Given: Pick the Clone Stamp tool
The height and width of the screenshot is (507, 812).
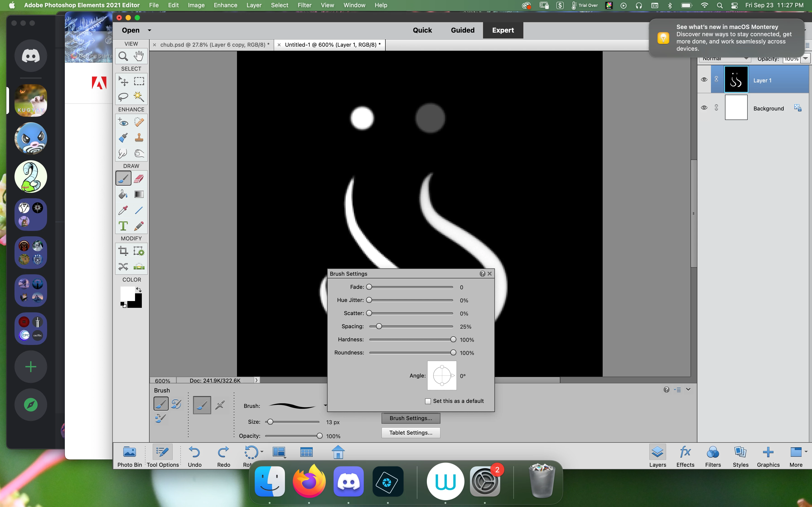Looking at the screenshot, I should point(139,137).
